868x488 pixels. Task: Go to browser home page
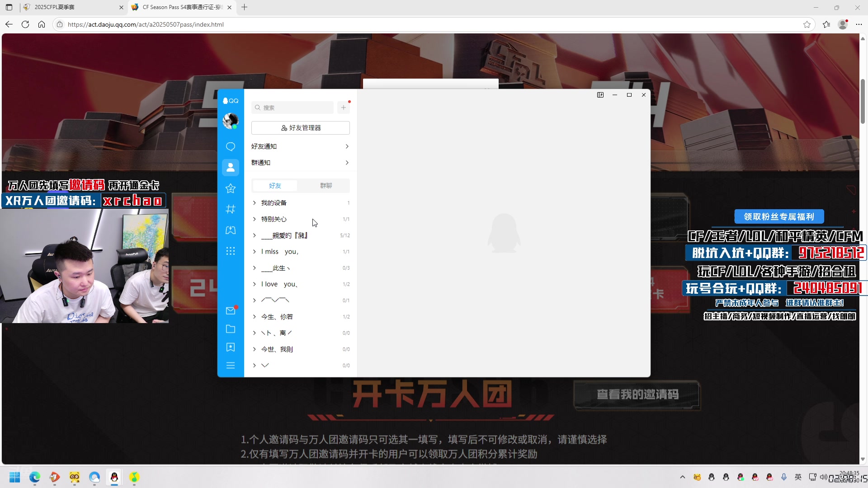click(42, 24)
